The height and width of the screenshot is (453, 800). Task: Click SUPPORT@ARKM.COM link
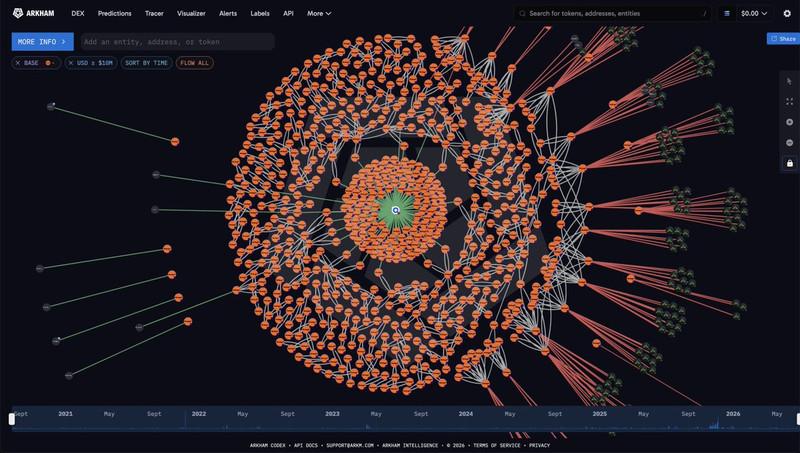pos(350,445)
